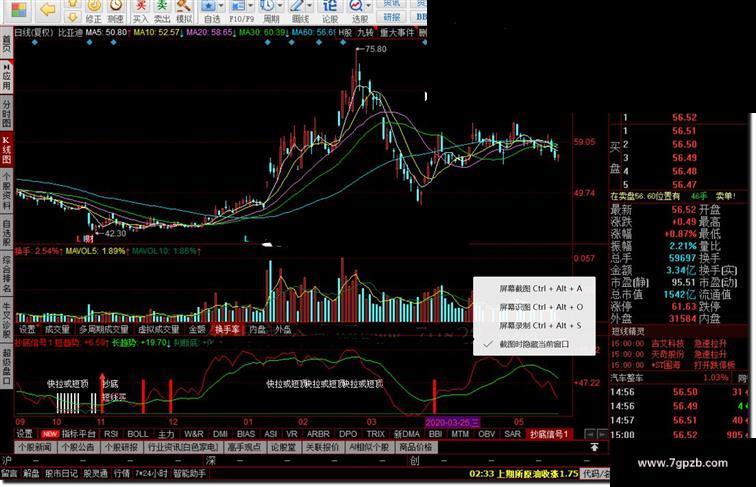Click indicator tabs left scroll arrow
756x487 pixels.
590,434
